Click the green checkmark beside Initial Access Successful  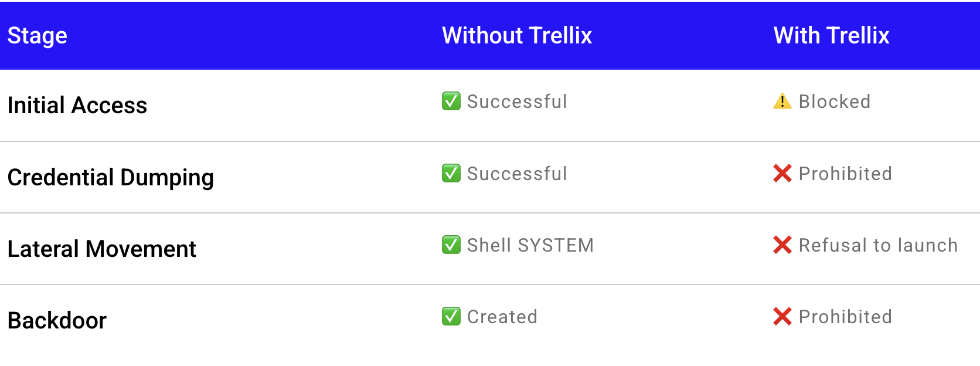pos(451,101)
